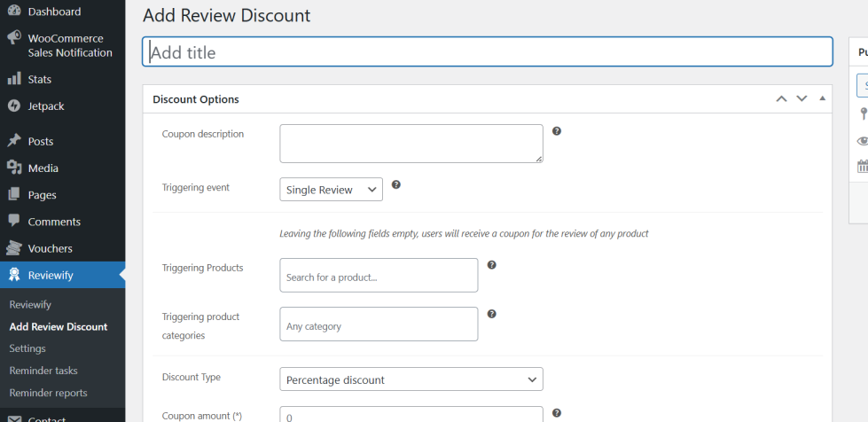This screenshot has height=422, width=868.
Task: Move Discount Options panel up
Action: pos(781,99)
